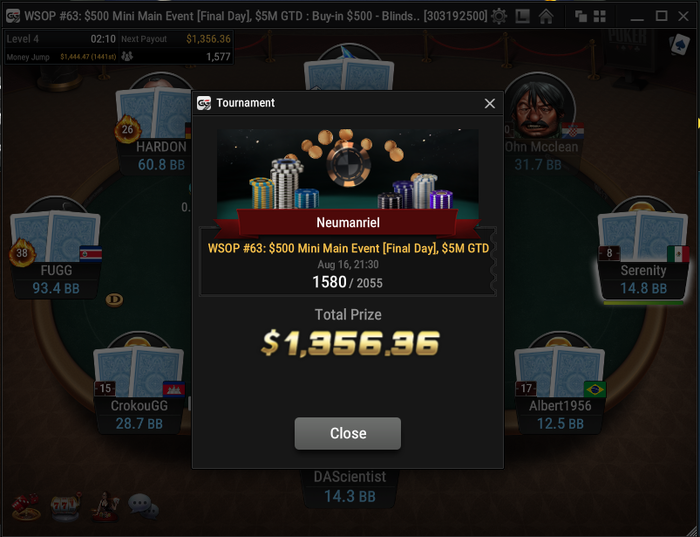The width and height of the screenshot is (700, 537).
Task: Click the spade card icon top right
Action: pos(679,45)
